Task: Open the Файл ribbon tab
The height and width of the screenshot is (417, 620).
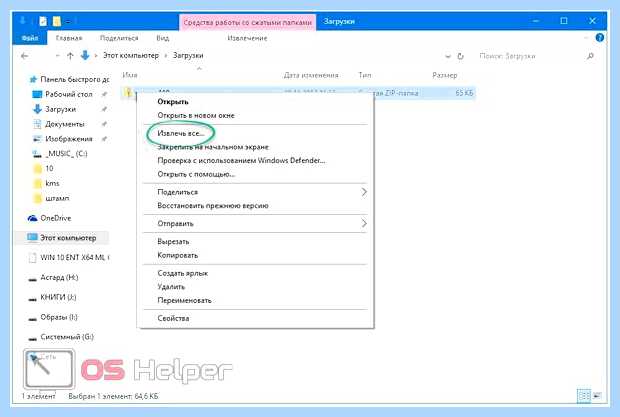Action: 30,38
